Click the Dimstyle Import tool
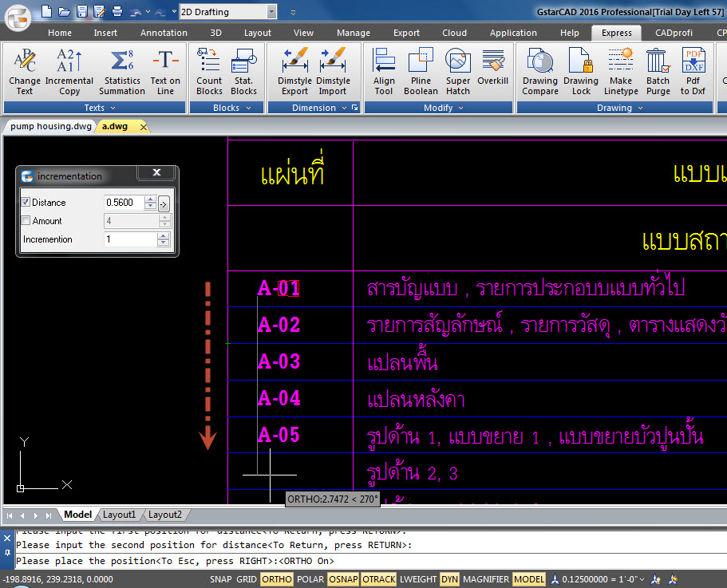The width and height of the screenshot is (727, 588). pos(333,72)
